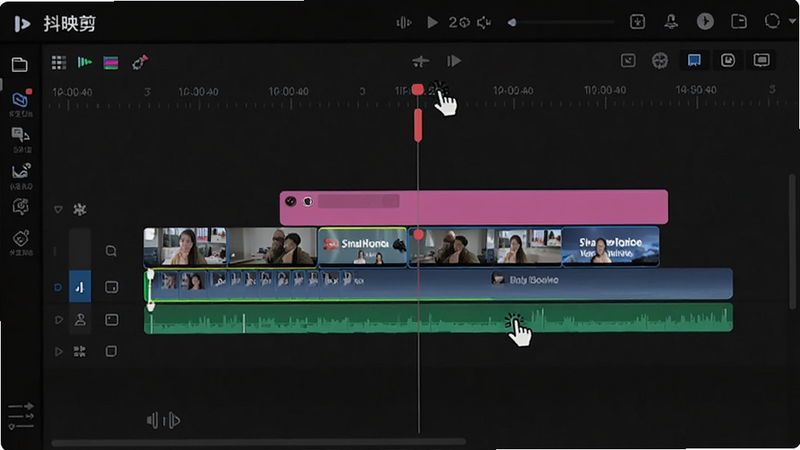Click the circular refresh icon at top right
This screenshot has height=450, width=800.
click(x=772, y=21)
